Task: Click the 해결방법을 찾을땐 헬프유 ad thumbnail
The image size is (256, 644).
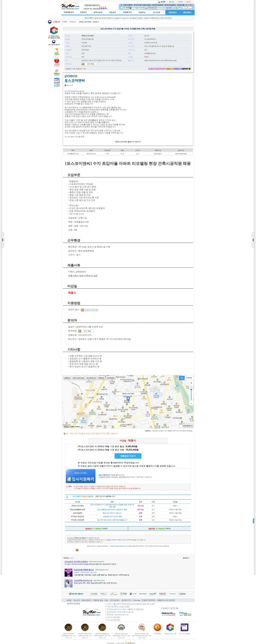Action: pos(68,573)
